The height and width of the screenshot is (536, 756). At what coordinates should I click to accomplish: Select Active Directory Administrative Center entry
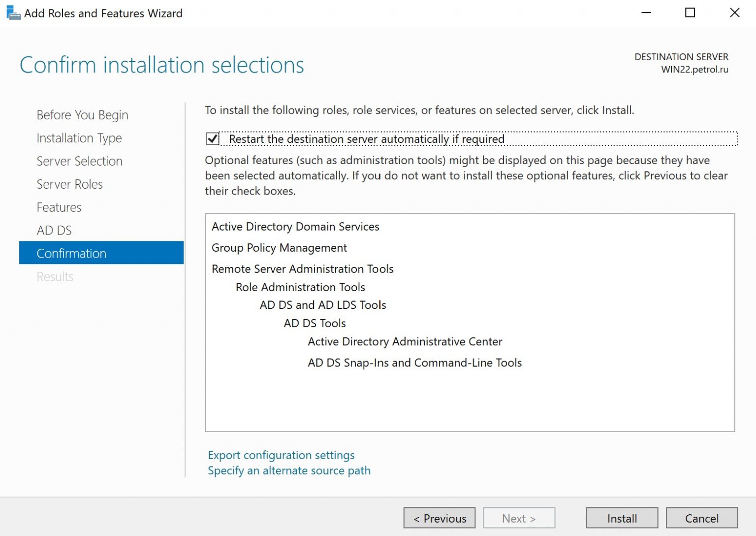point(405,341)
